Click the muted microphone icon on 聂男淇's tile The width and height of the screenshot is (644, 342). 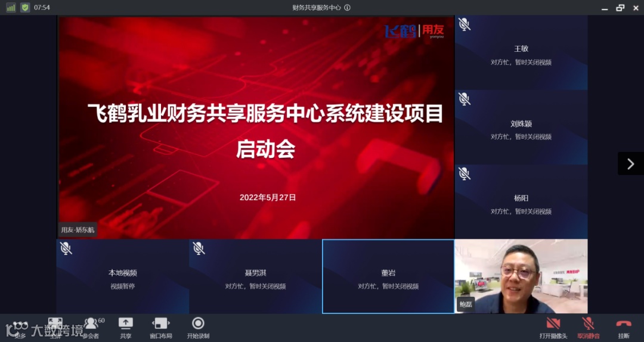point(199,248)
